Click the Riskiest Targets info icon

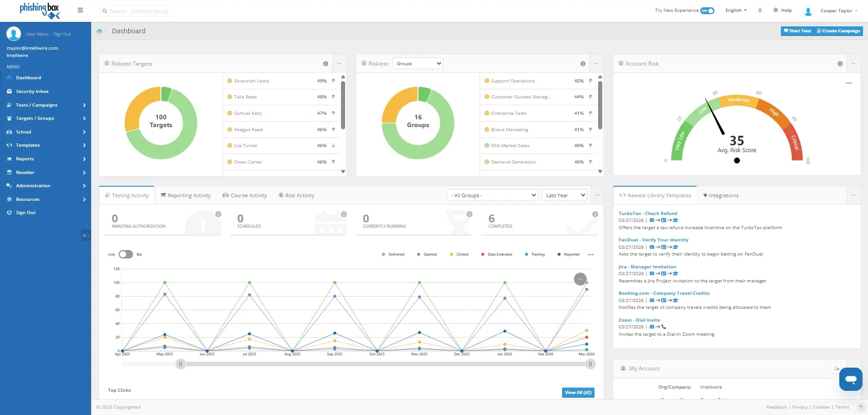coord(325,64)
